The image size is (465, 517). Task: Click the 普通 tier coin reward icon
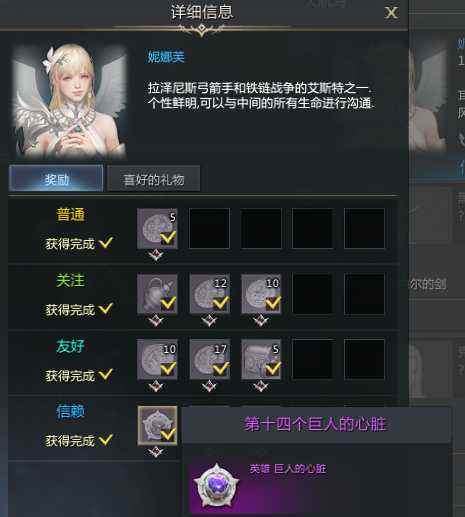tap(157, 229)
